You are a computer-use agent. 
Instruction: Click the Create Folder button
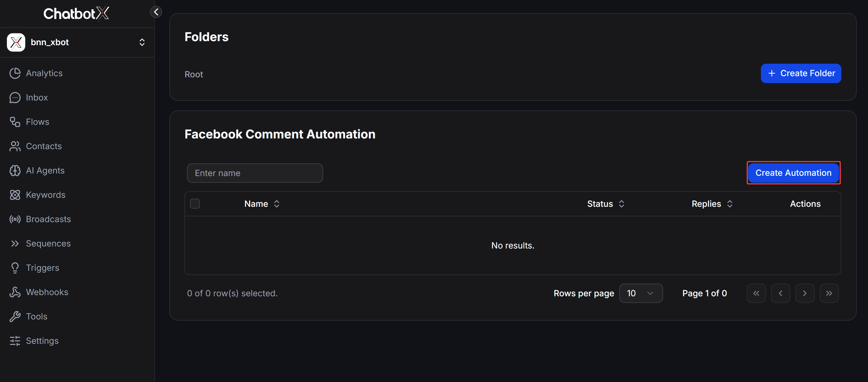pyautogui.click(x=801, y=73)
